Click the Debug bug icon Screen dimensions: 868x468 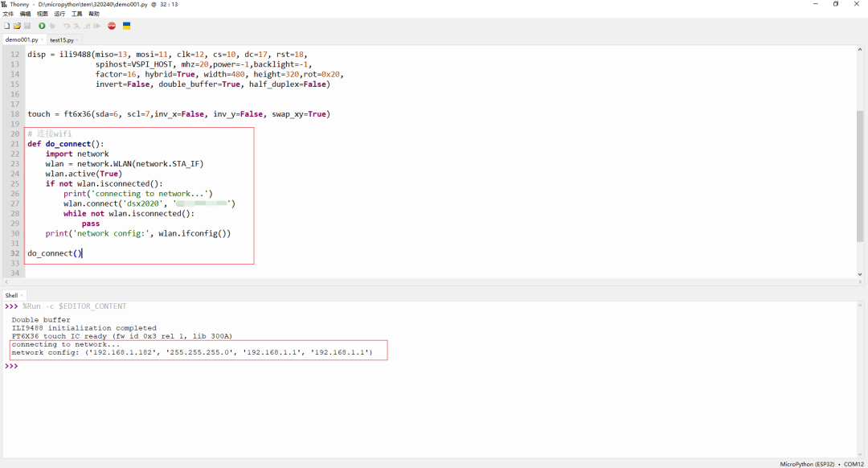click(x=52, y=26)
